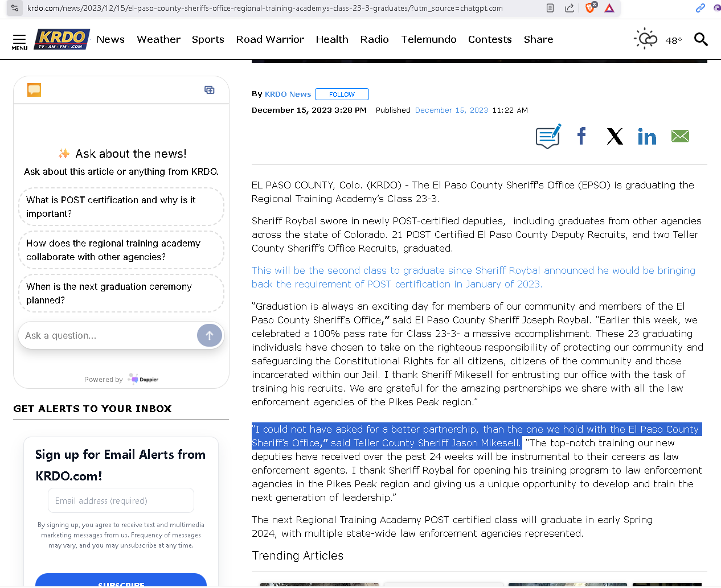
Task: Open the hamburger MENU icon
Action: click(19, 41)
